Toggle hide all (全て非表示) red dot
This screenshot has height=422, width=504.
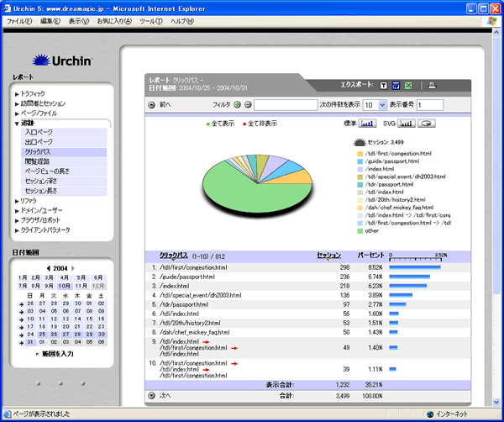tap(244, 124)
